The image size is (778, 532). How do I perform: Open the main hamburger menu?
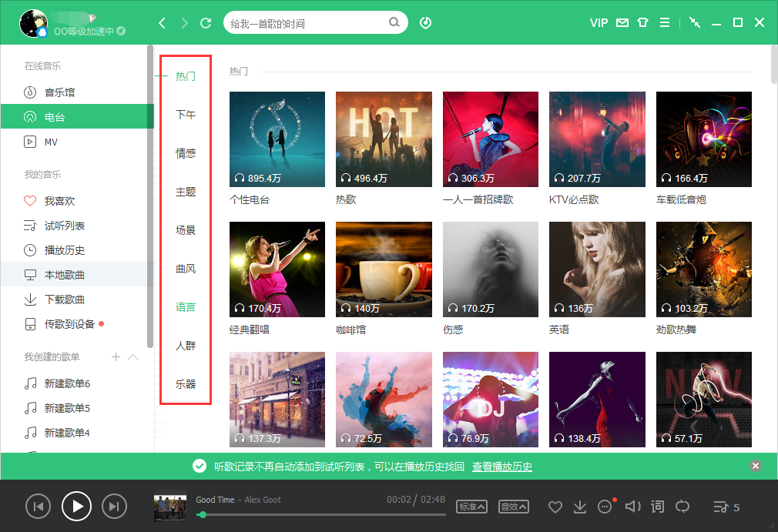[x=664, y=22]
